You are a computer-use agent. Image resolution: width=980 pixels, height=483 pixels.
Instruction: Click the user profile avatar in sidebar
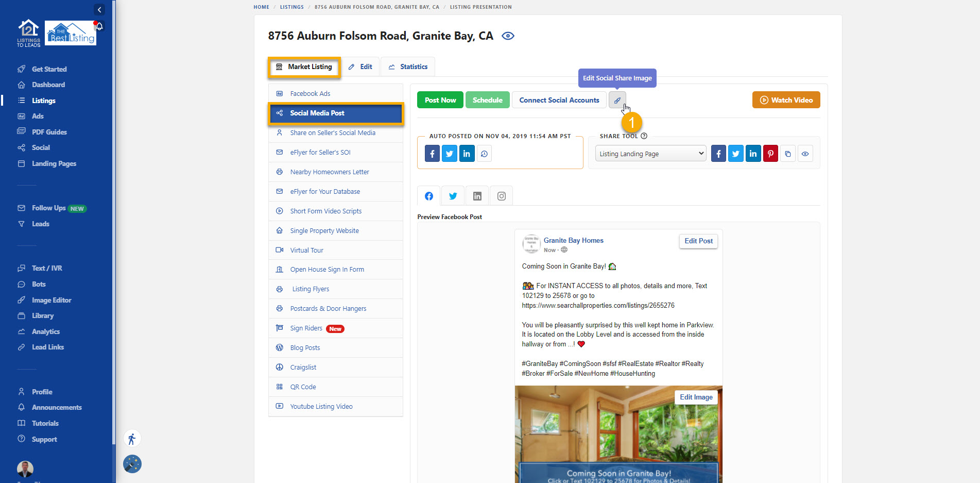(25, 469)
